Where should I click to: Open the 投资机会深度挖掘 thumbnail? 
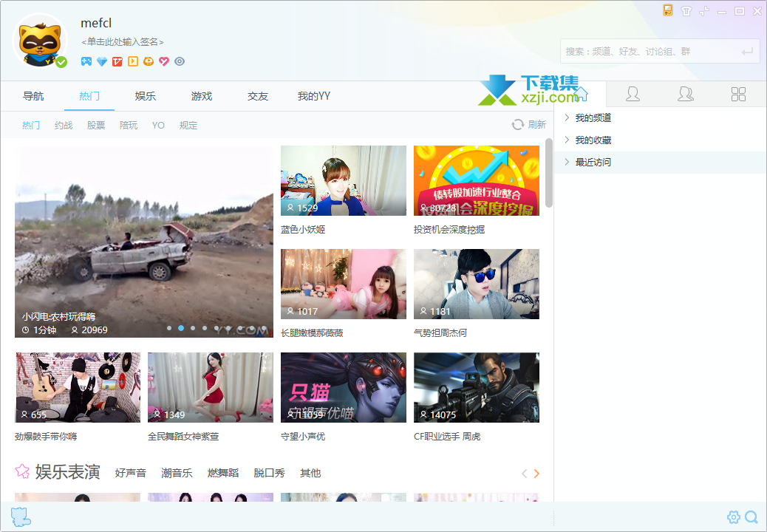(x=477, y=180)
